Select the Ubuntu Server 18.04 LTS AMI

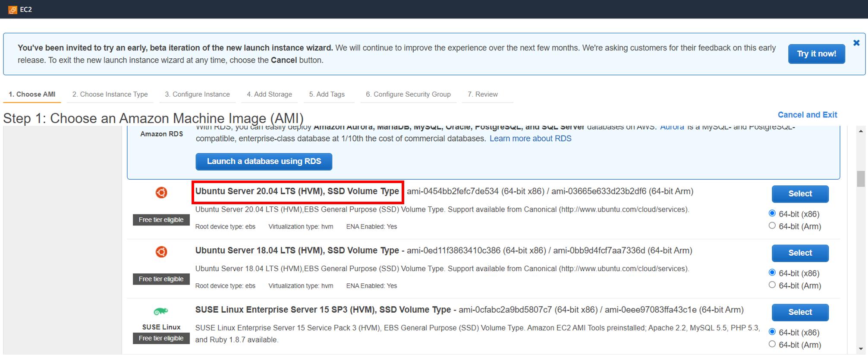800,253
